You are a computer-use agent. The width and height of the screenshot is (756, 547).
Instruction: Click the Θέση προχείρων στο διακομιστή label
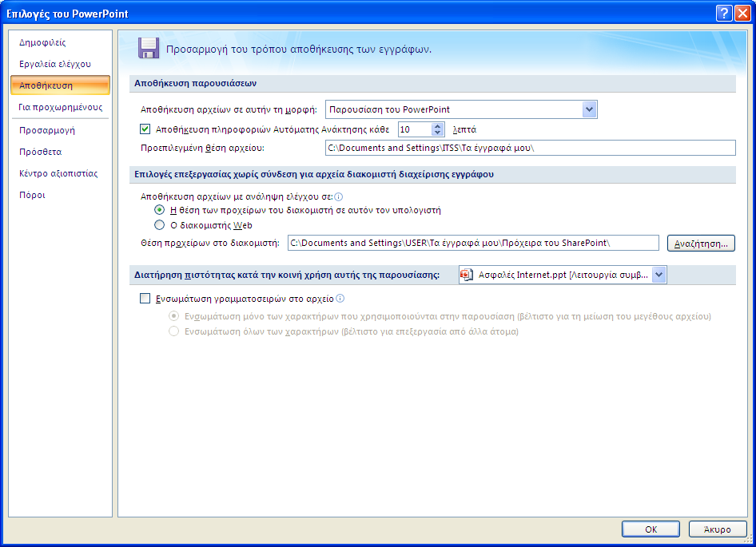point(210,244)
